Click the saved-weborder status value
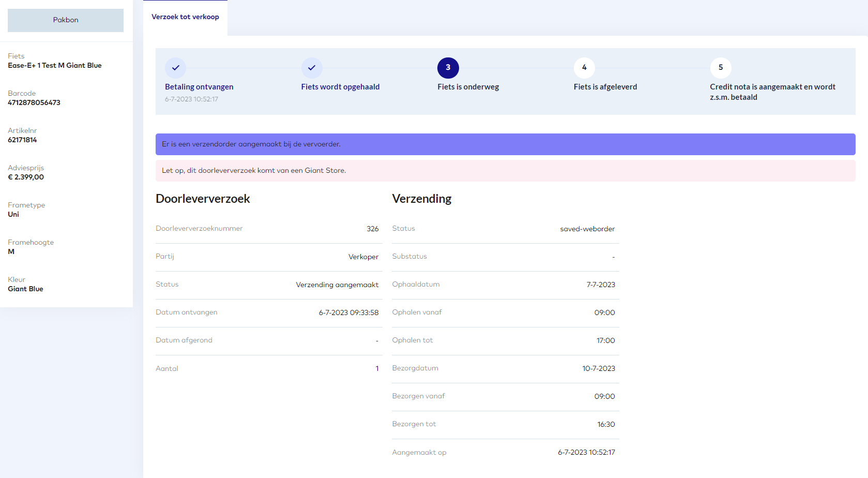 (x=587, y=229)
